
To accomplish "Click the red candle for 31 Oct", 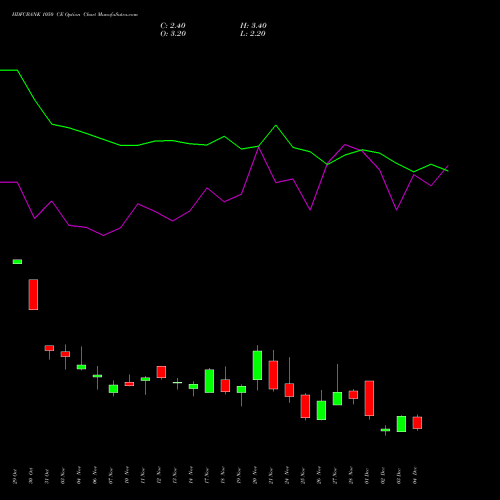I will click(49, 348).
